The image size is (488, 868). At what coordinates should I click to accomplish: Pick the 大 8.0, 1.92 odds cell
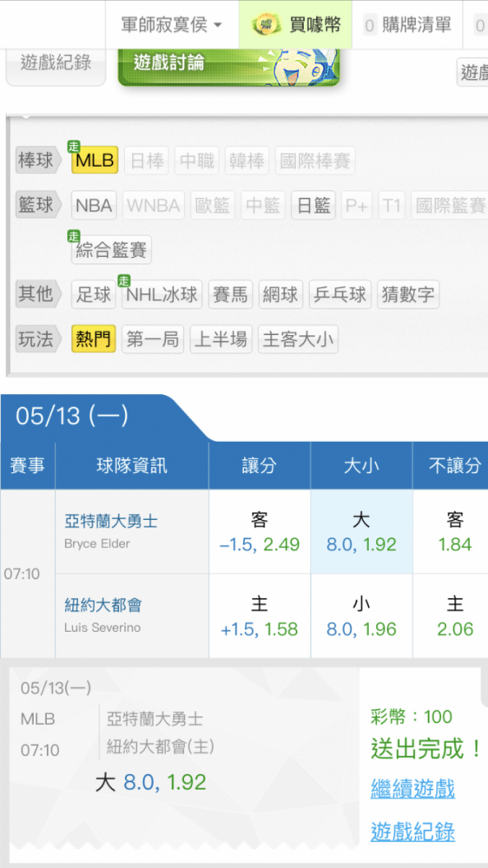click(362, 531)
